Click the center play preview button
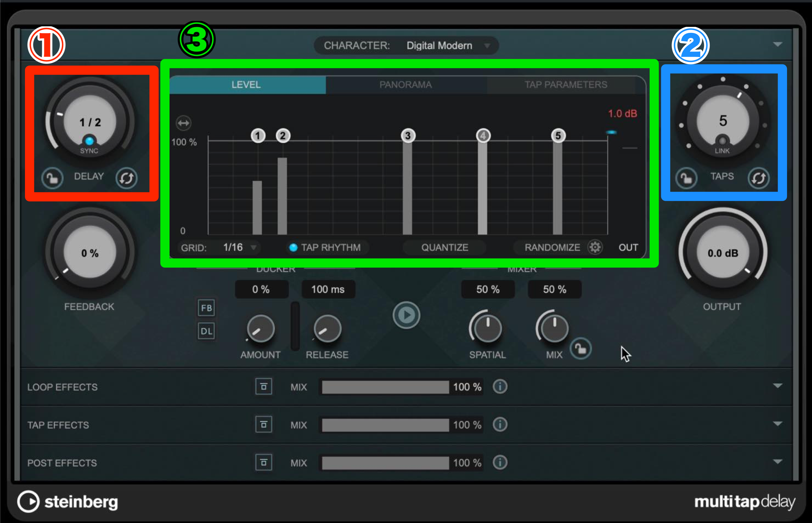 (407, 315)
